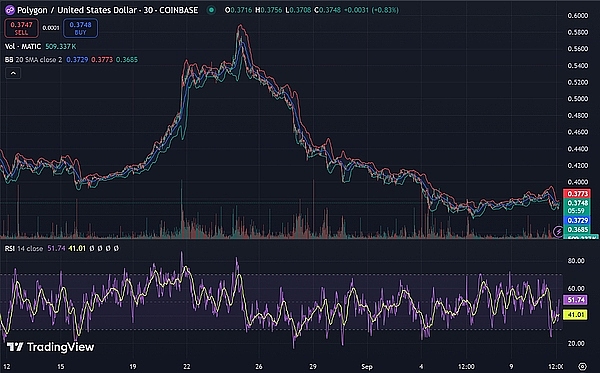The image size is (600, 373).
Task: Click the 60.00 label on the RSI scale
Action: (576, 288)
